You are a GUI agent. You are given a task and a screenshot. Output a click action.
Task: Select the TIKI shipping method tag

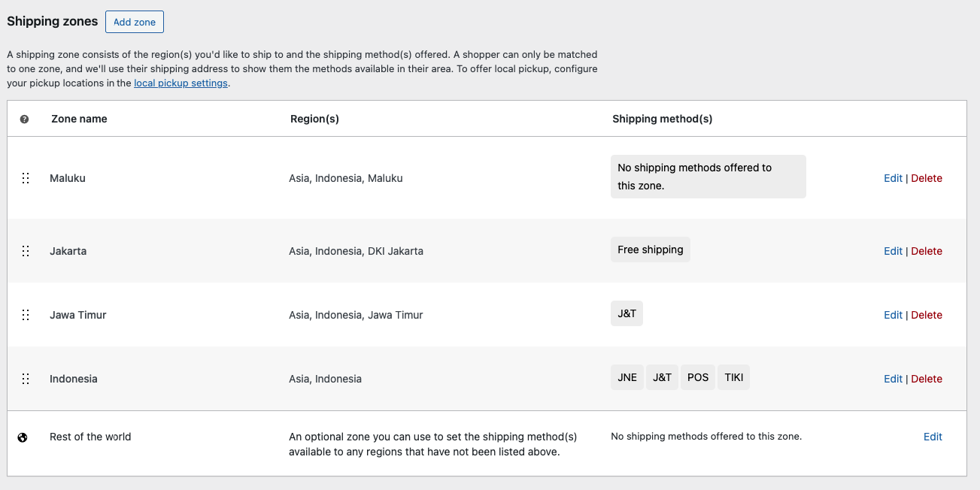[x=733, y=377]
